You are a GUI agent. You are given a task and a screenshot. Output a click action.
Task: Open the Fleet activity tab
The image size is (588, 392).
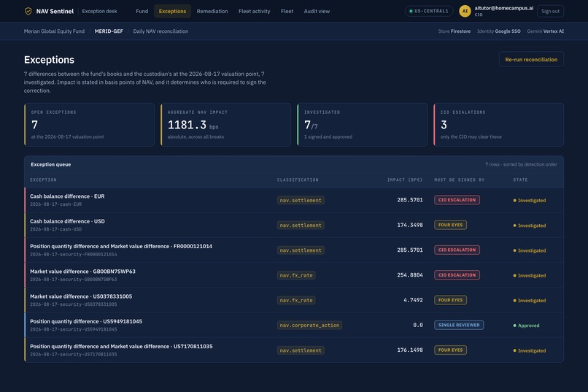(x=255, y=11)
